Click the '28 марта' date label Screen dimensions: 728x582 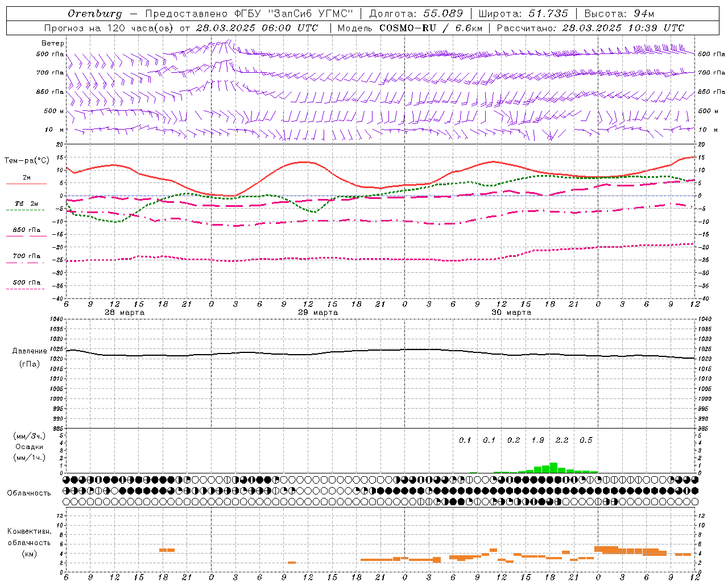pyautogui.click(x=125, y=313)
